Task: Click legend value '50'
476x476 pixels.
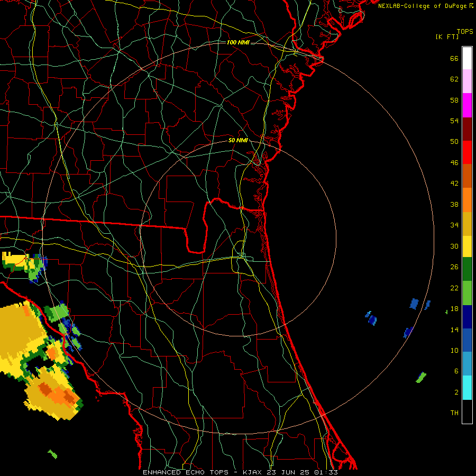Action: point(454,141)
